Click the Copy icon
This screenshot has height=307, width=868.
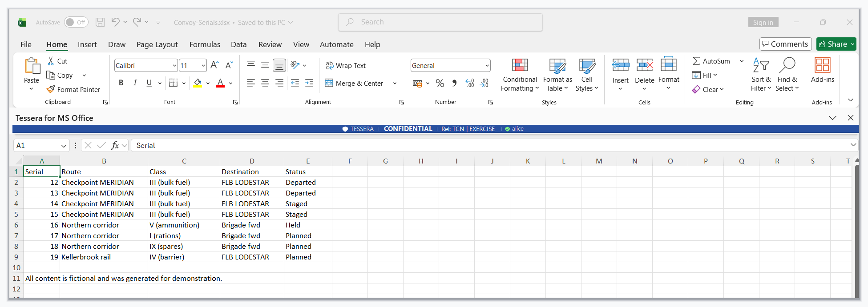coord(51,76)
